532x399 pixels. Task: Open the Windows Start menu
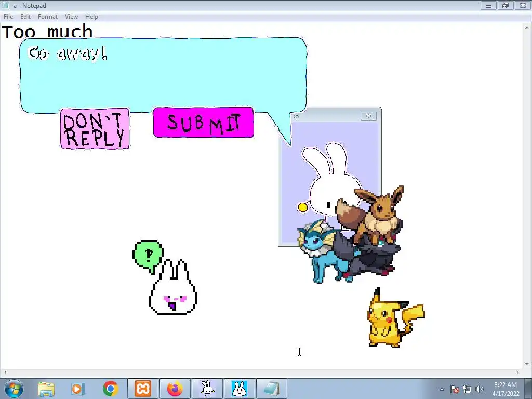[14, 389]
